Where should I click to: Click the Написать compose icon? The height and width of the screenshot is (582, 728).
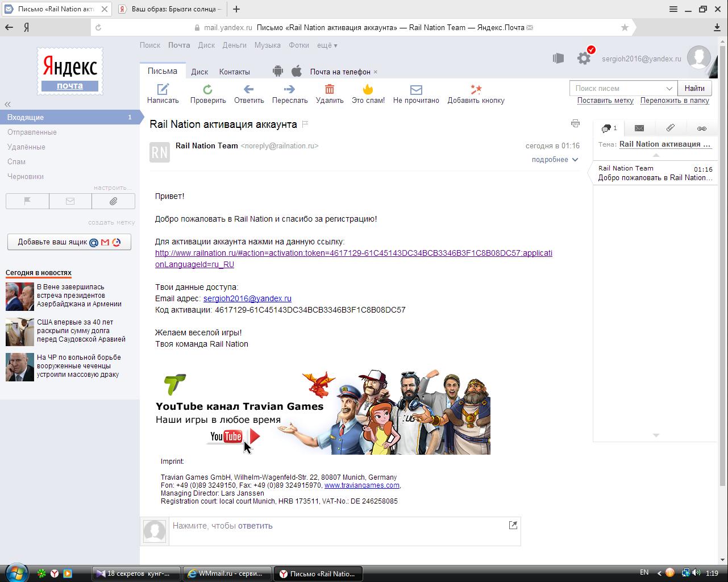pyautogui.click(x=163, y=89)
